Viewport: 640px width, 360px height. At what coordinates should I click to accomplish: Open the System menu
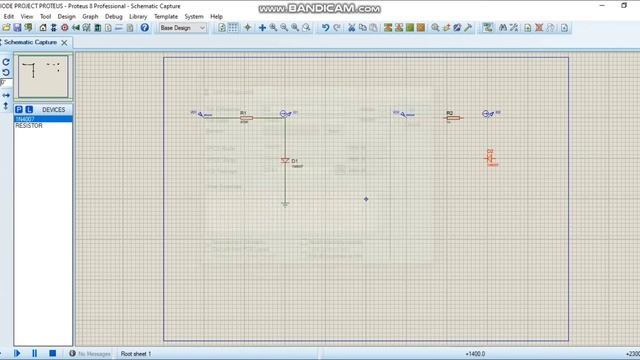pyautogui.click(x=194, y=17)
